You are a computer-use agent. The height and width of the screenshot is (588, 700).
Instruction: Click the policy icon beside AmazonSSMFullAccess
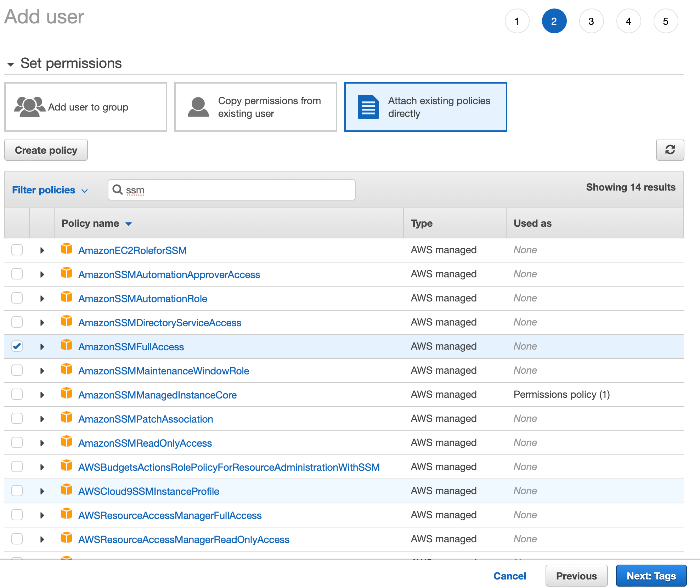tap(67, 345)
